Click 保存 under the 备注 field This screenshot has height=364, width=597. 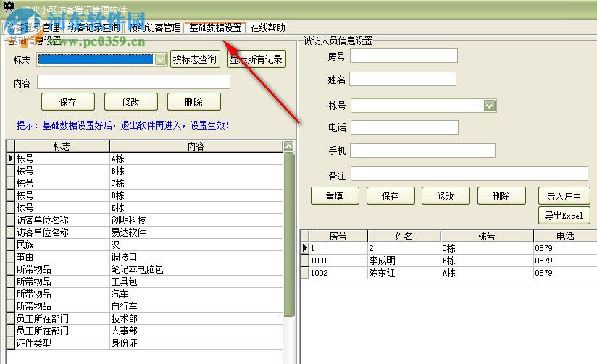(x=391, y=196)
